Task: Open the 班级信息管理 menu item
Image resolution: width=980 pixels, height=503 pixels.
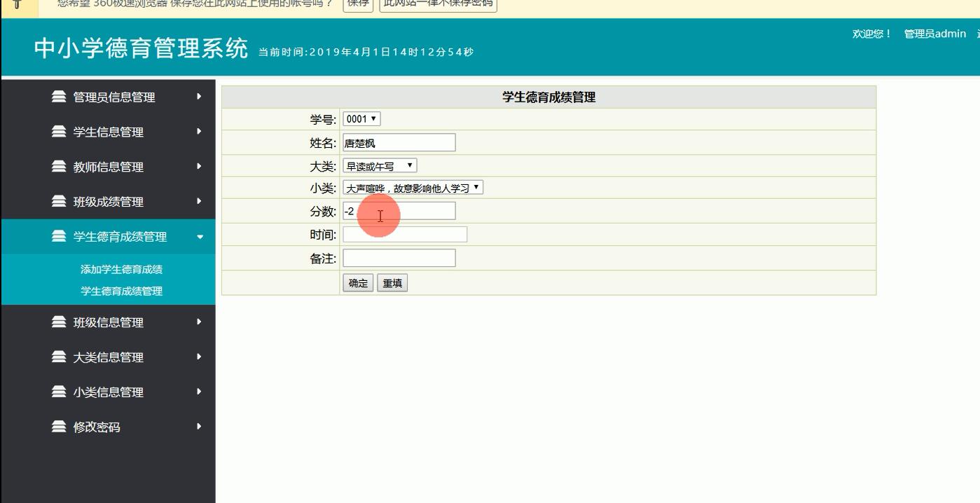Action: click(x=109, y=323)
